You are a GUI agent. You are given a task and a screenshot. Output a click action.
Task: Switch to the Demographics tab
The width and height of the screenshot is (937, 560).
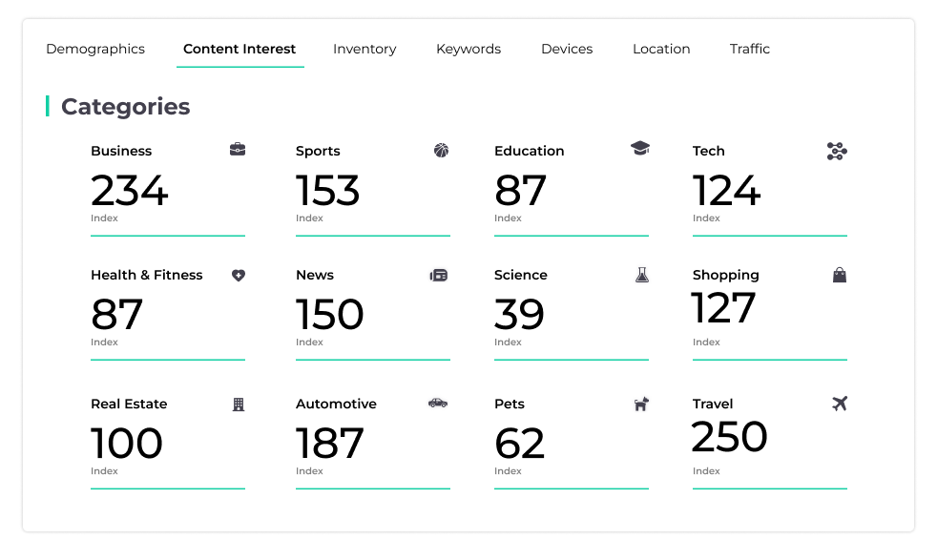[95, 49]
